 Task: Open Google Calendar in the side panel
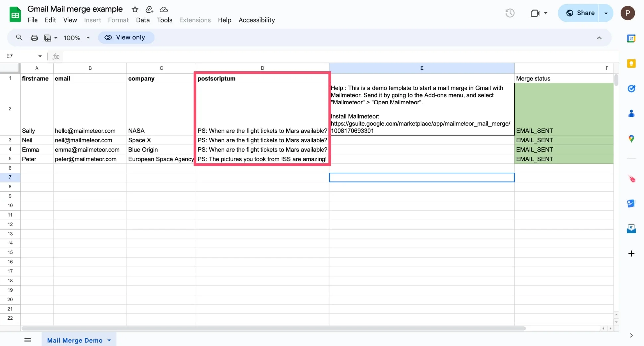(631, 38)
